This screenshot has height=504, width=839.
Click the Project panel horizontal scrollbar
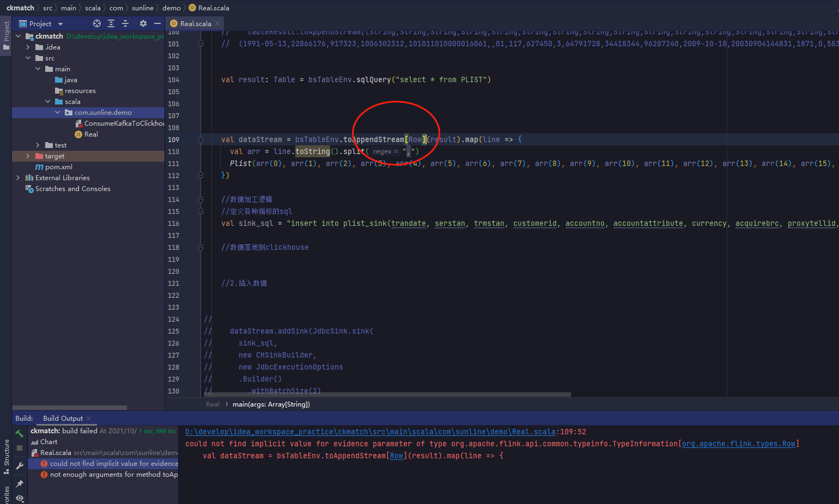[70, 407]
